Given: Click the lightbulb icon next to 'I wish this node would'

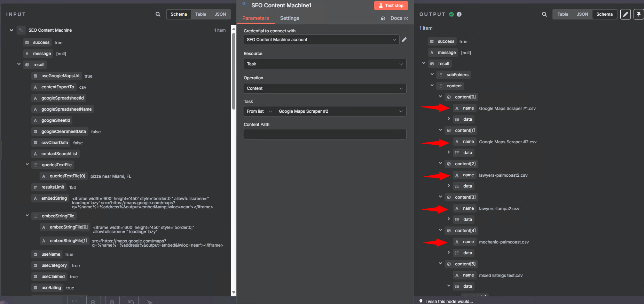Looking at the screenshot, I should coord(421,301).
